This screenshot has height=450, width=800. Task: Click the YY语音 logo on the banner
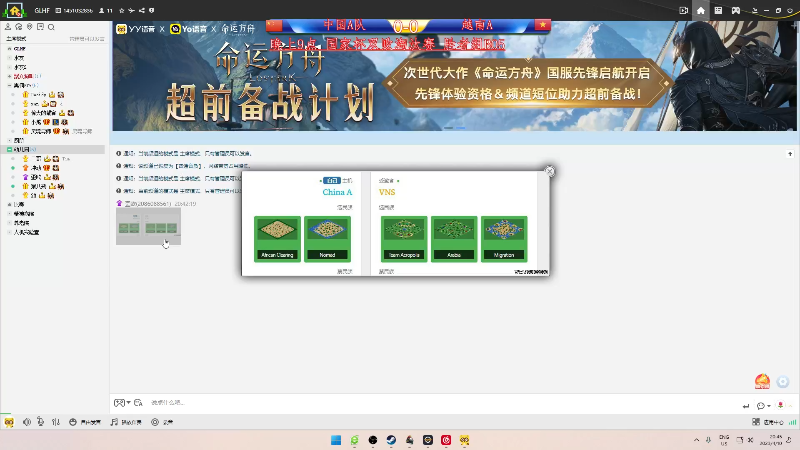(135, 29)
